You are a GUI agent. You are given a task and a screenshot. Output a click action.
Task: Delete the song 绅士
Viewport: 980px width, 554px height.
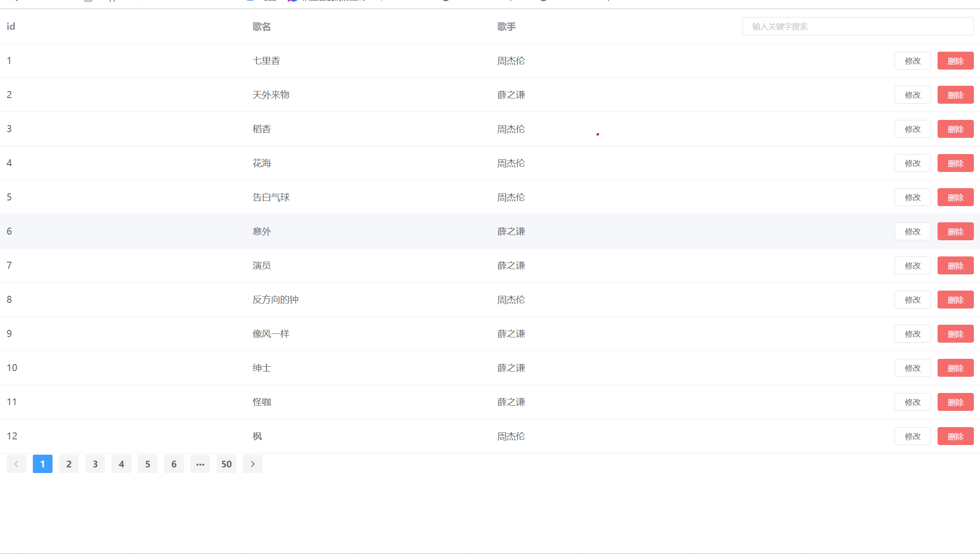(x=955, y=368)
